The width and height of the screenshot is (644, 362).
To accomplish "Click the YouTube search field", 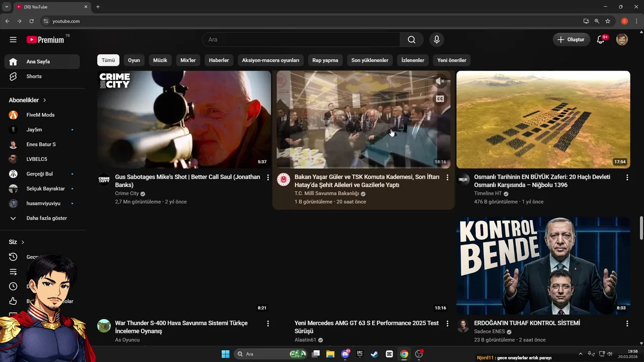I will (301, 40).
